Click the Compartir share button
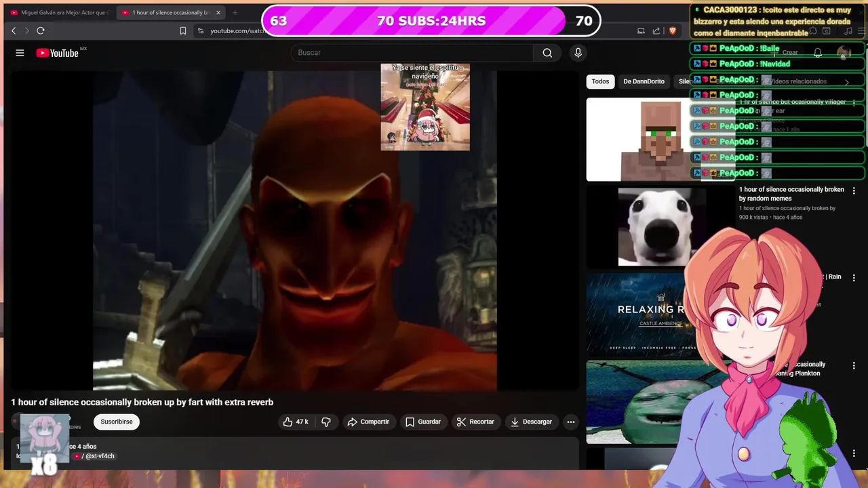868x488 pixels. point(368,422)
